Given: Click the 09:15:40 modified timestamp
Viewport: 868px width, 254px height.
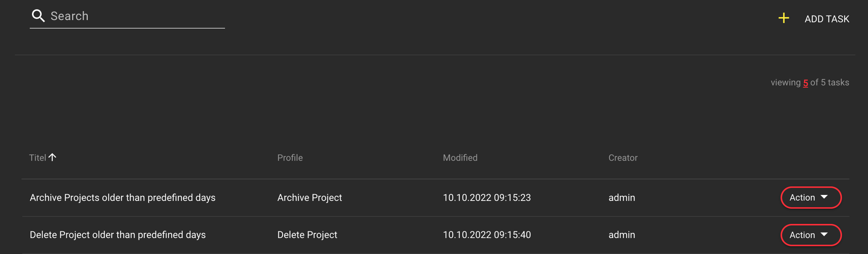Looking at the screenshot, I should tap(487, 235).
